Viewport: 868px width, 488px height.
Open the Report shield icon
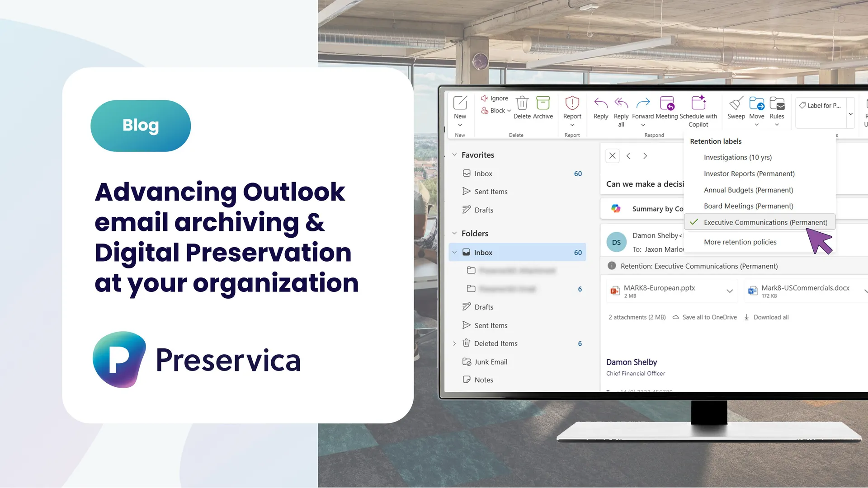[x=572, y=103]
